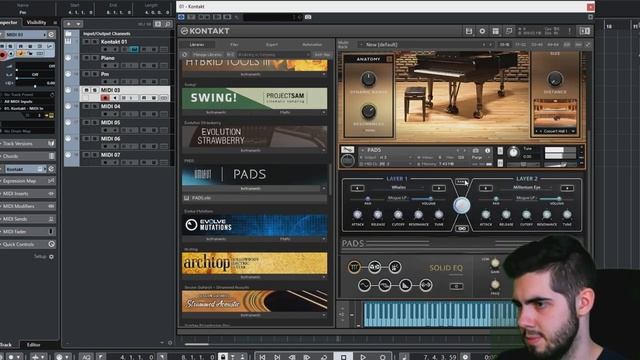Toggle the SOLID EQ bypass switch

pyautogui.click(x=456, y=286)
